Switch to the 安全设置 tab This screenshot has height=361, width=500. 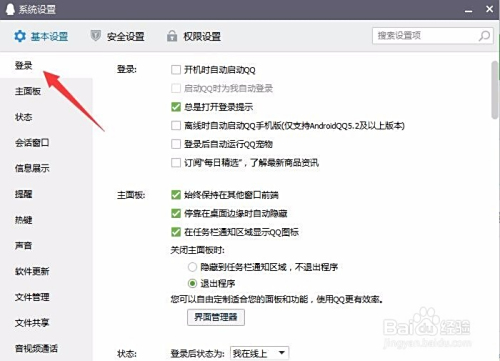pyautogui.click(x=117, y=36)
